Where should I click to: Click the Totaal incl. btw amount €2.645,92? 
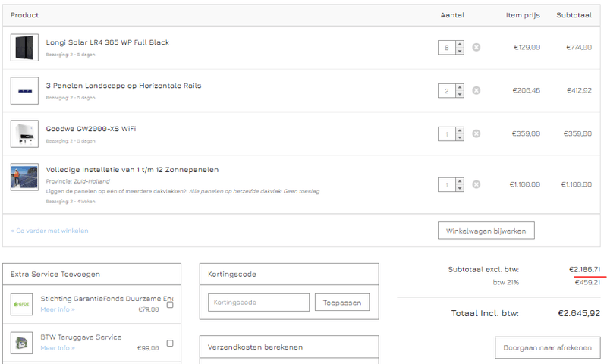[x=579, y=313]
